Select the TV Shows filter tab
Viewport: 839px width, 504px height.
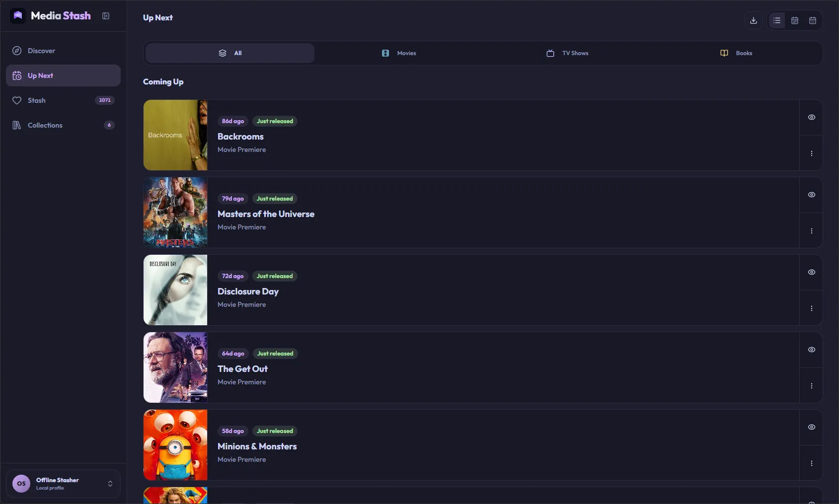[x=567, y=53]
